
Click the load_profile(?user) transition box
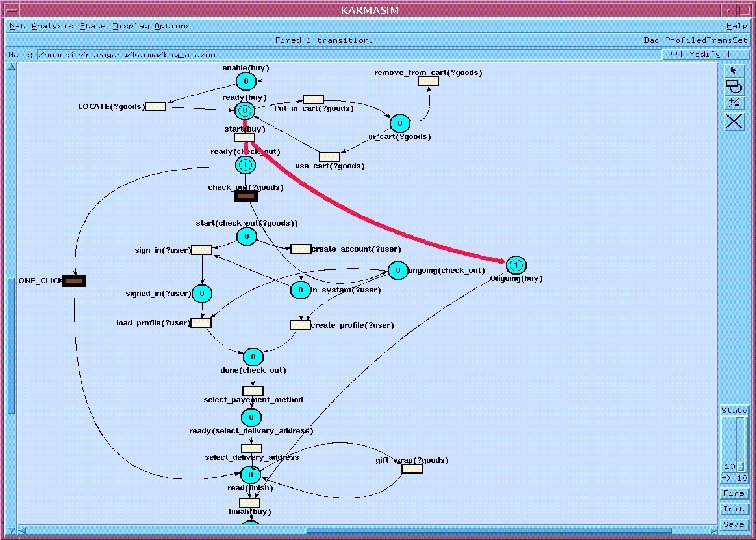coord(201,323)
